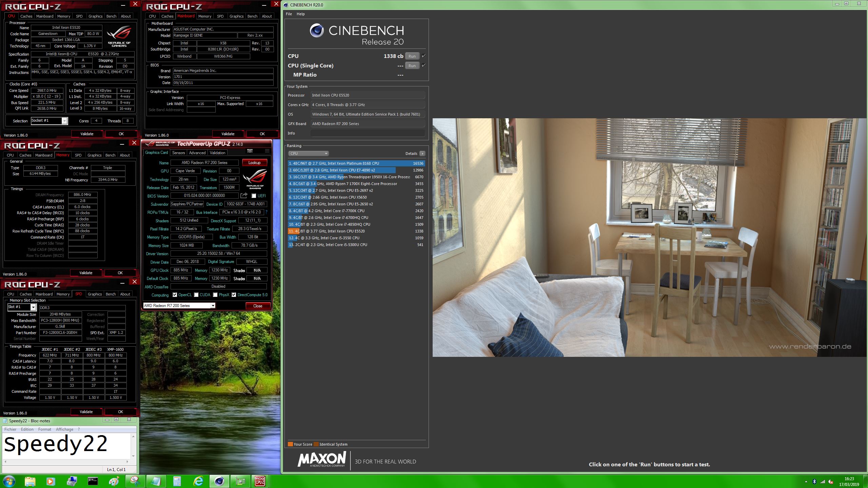Click the taskbar clock showing 16:23

[849, 479]
